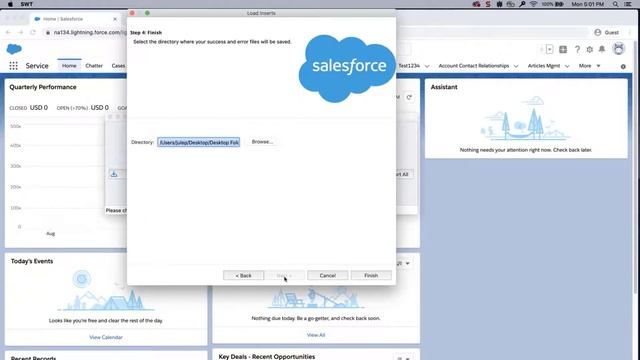
Task: Click the Key Deals - Recent Opportunities heading
Action: click(x=267, y=356)
